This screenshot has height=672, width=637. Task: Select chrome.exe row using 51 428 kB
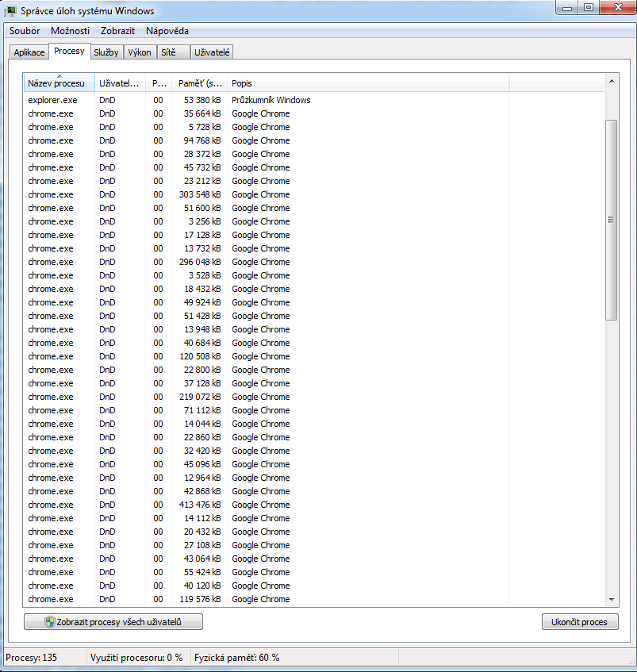click(x=267, y=316)
